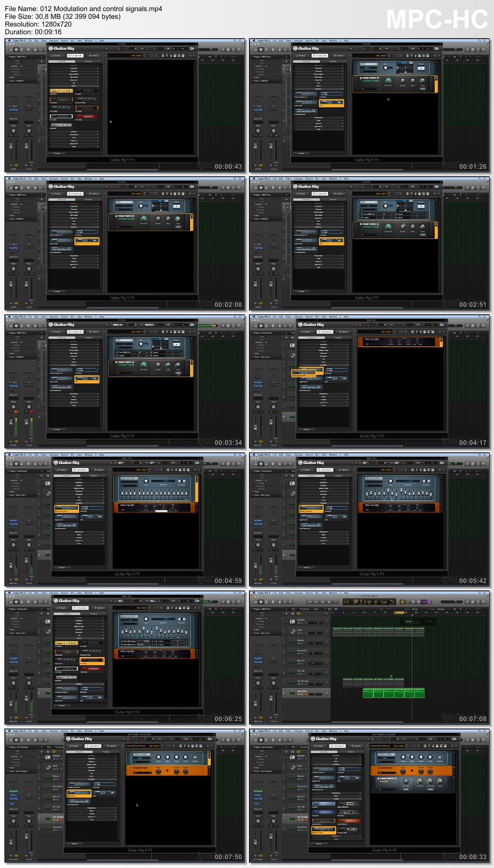
Task: Open Functions dropdown in 00:07:08 frame tracks area
Action: click(305, 609)
